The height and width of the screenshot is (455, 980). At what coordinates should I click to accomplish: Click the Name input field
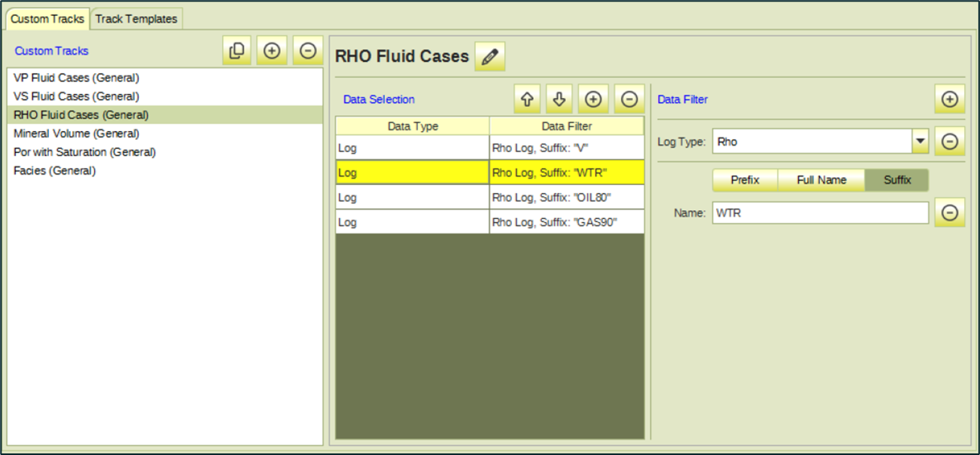coord(820,213)
